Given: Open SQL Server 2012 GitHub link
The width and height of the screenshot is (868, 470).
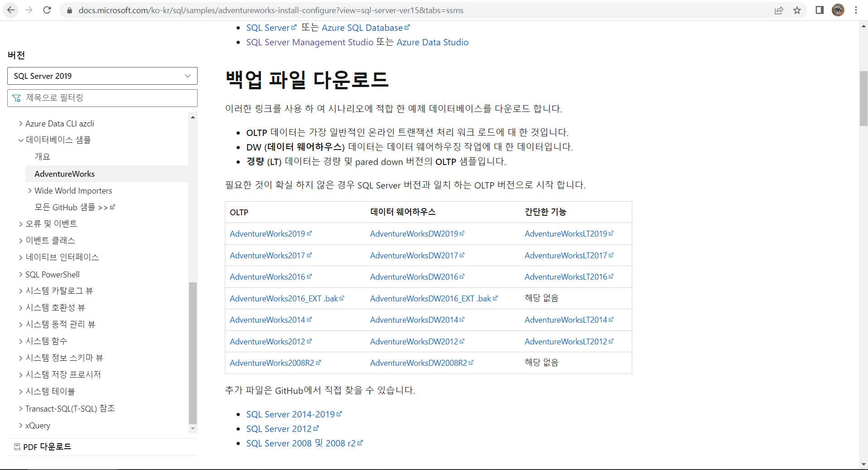Looking at the screenshot, I should point(282,429).
